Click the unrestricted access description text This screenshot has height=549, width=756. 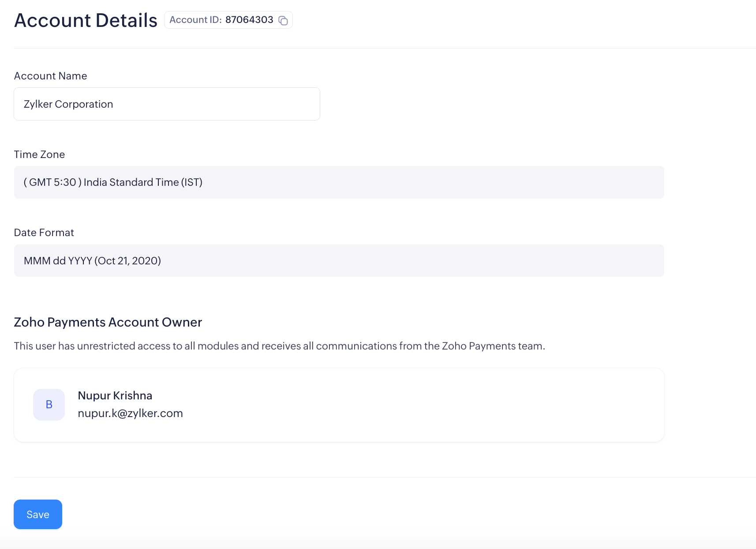[x=279, y=346]
